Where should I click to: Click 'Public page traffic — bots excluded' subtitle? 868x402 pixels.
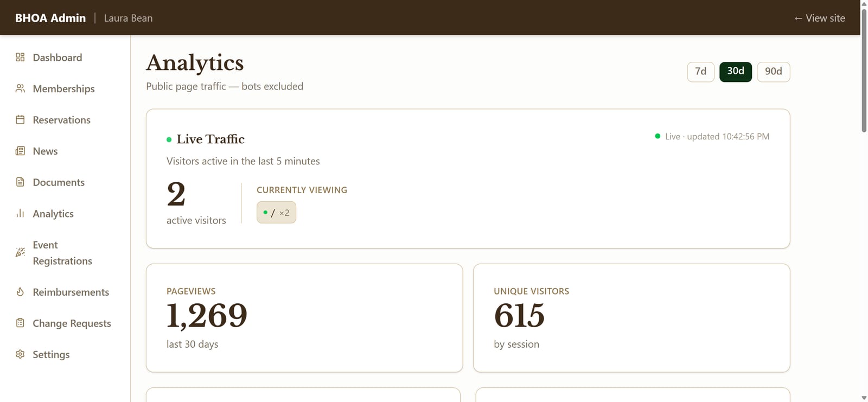tap(225, 86)
